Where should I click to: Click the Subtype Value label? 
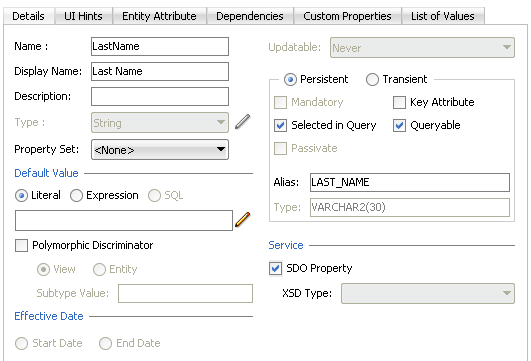tap(73, 293)
